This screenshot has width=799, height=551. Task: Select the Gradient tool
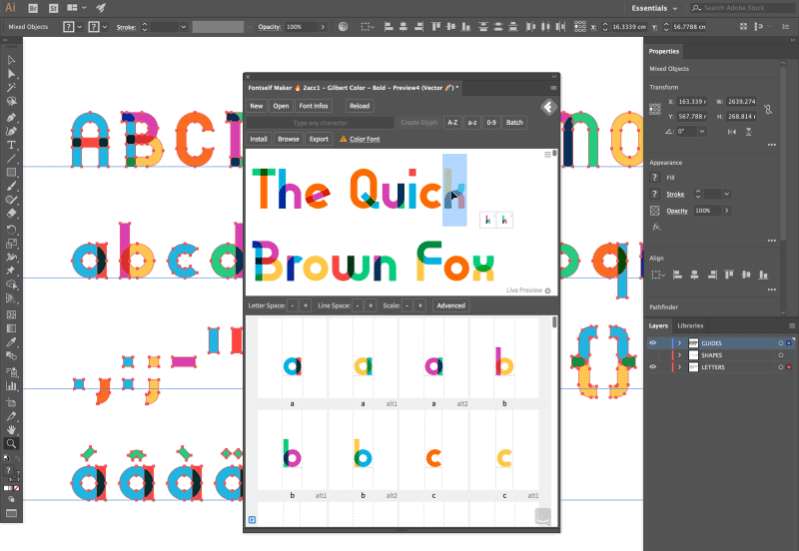11,328
